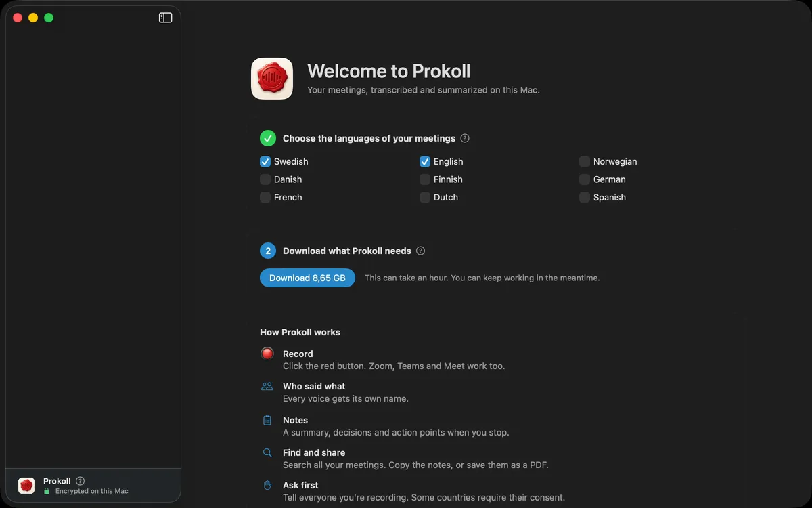Click 'Encrypted on this Mac' status text

coord(92,491)
